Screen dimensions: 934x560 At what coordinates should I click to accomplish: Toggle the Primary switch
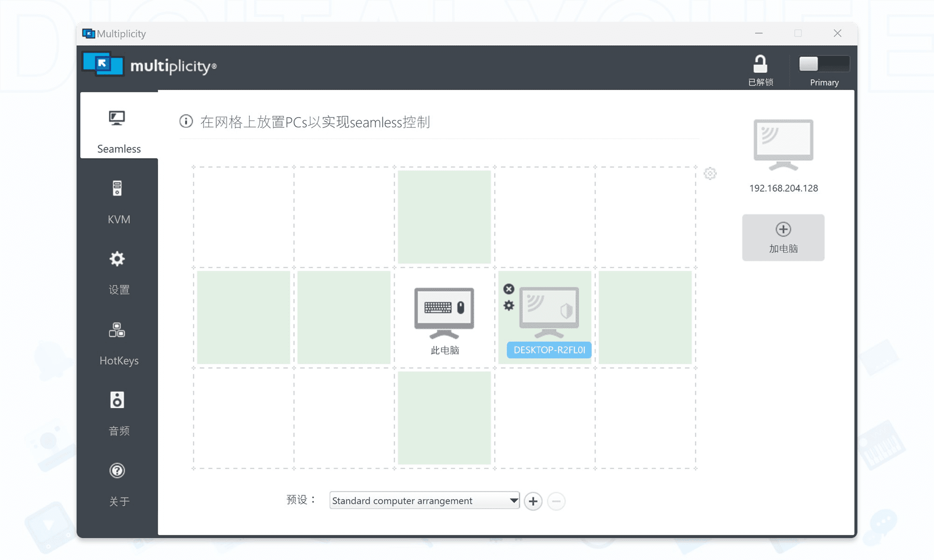click(823, 63)
